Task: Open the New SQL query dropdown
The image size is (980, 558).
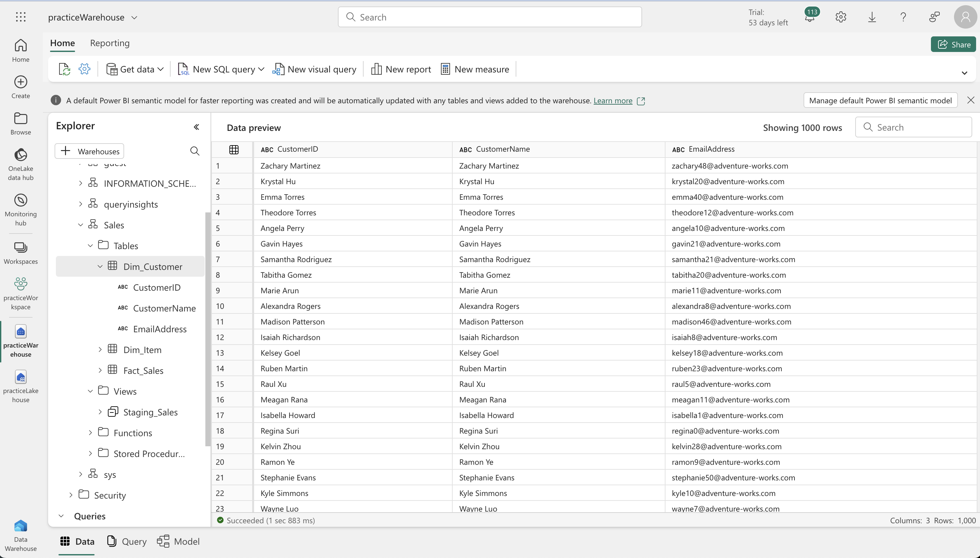Action: click(261, 70)
